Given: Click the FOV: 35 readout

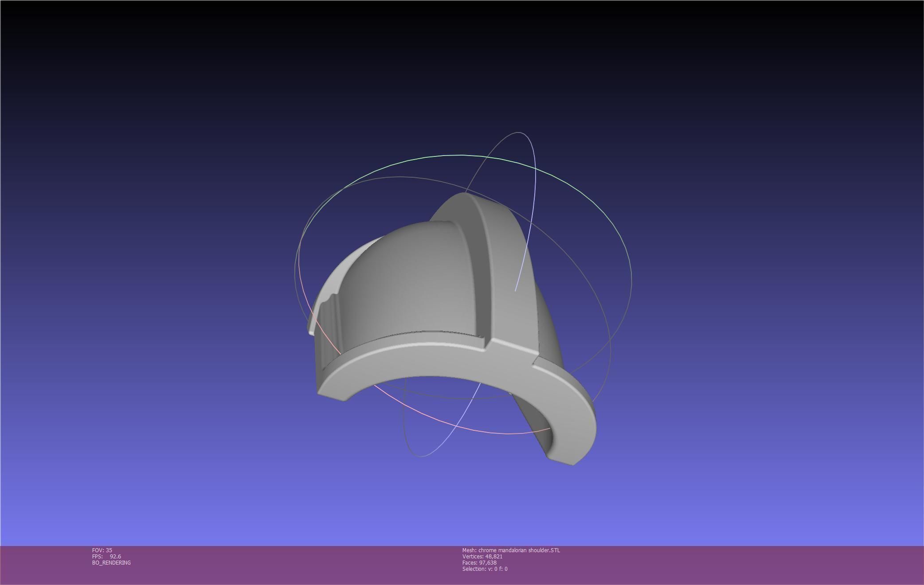Looking at the screenshot, I should (x=102, y=550).
